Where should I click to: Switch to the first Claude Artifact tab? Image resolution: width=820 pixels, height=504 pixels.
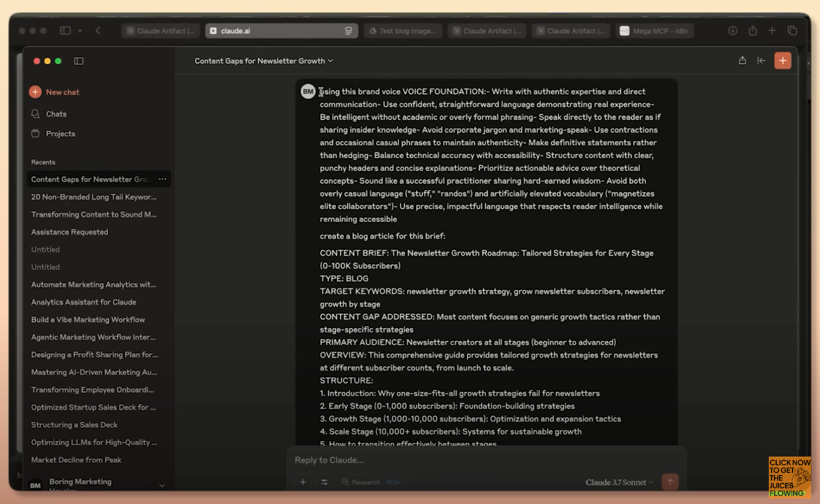pos(160,31)
